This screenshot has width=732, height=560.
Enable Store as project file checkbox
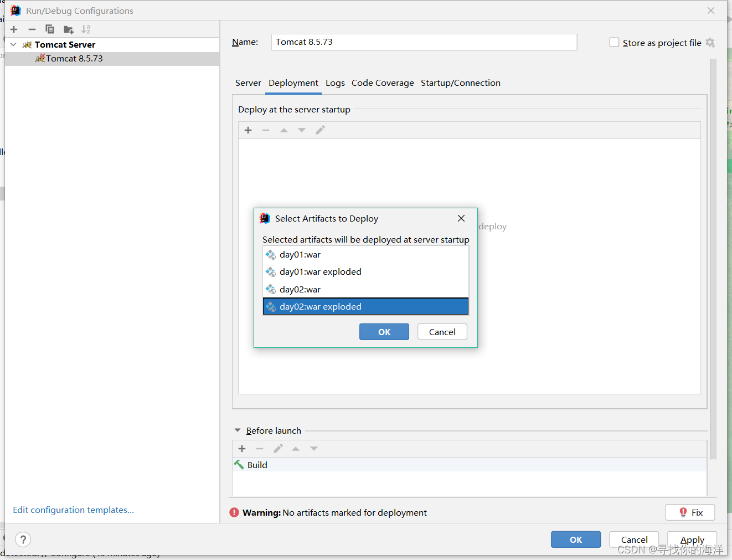pos(614,43)
